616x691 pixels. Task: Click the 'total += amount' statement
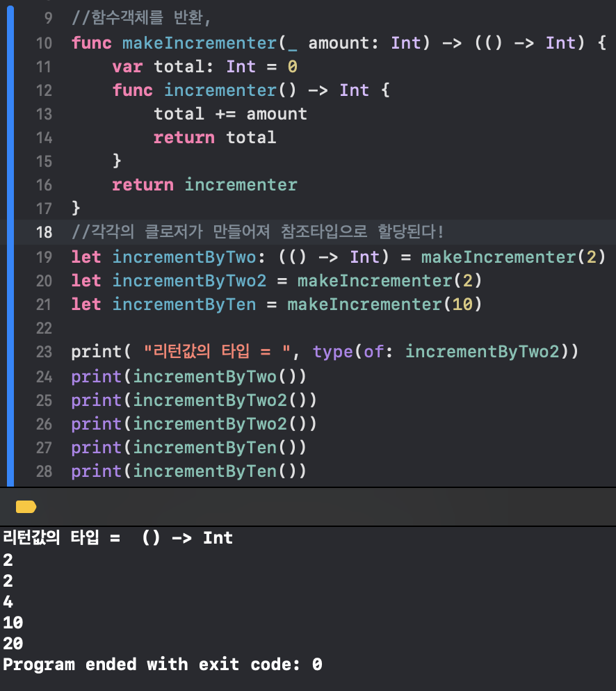(230, 114)
